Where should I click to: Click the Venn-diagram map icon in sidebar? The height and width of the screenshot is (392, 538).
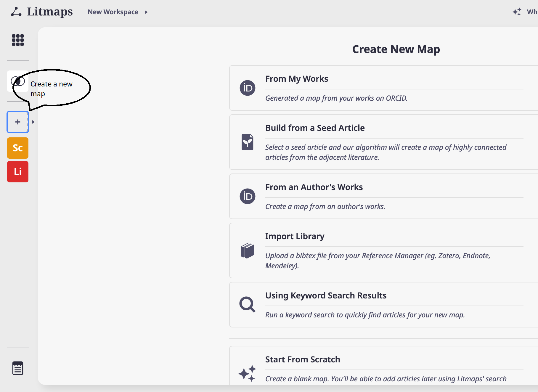[17, 81]
